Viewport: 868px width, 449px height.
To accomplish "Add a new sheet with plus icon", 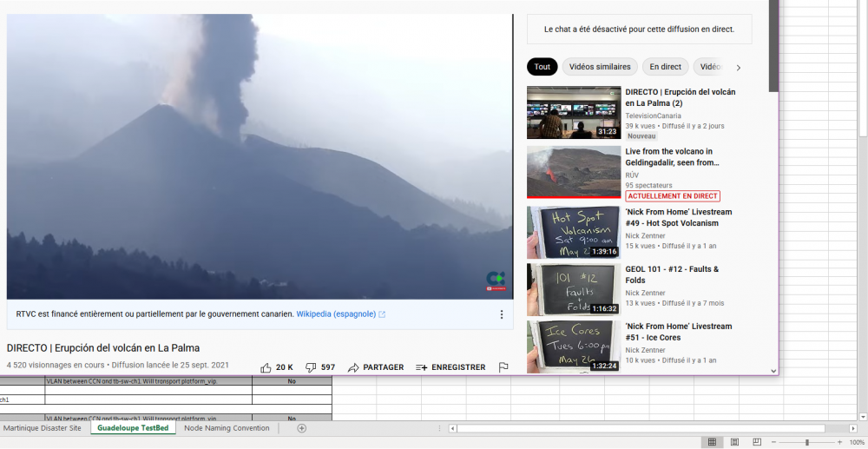I will coord(302,428).
